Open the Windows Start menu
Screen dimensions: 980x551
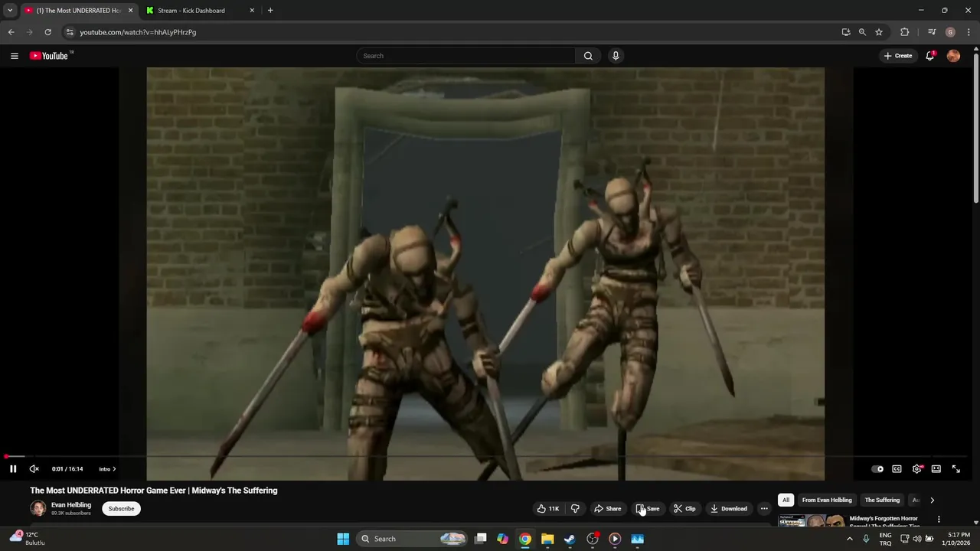pos(343,539)
